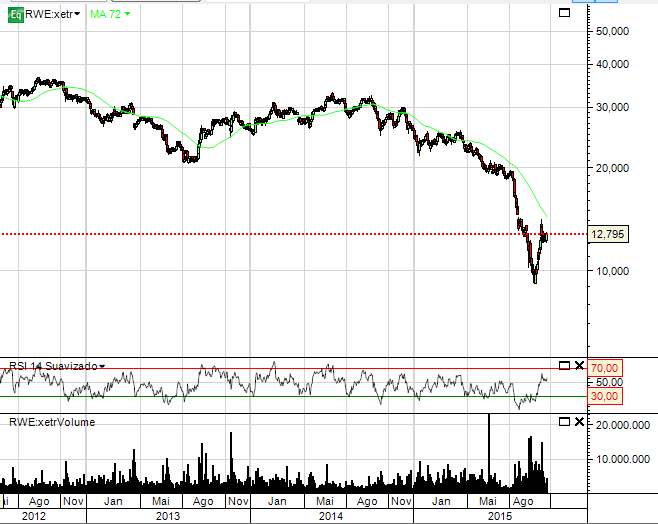Click the green Eq equity icon
The height and width of the screenshot is (524, 658).
click(16, 15)
